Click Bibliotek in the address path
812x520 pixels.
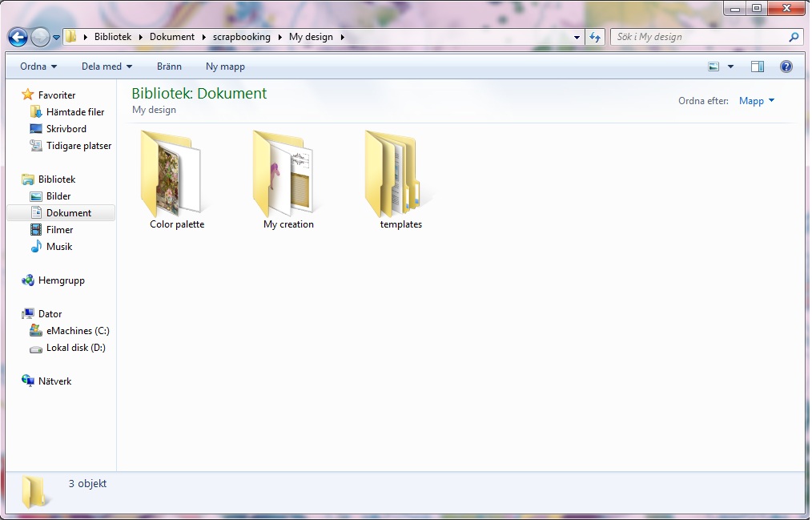point(112,37)
